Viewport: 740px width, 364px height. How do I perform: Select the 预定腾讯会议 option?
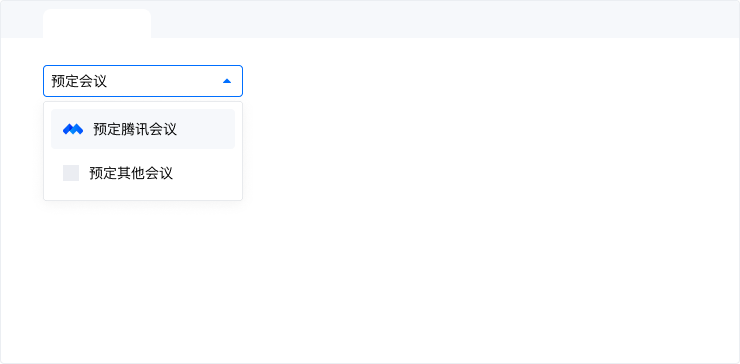point(143,129)
